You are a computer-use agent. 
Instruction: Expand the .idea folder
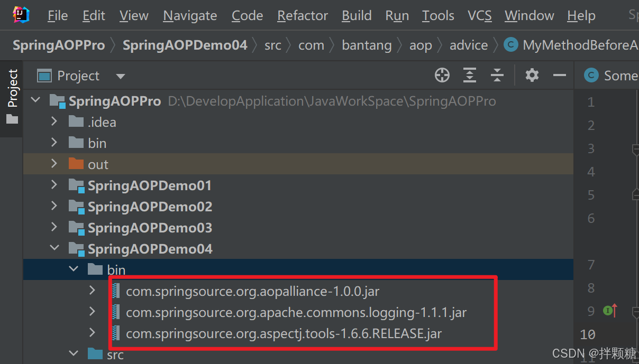pyautogui.click(x=54, y=121)
